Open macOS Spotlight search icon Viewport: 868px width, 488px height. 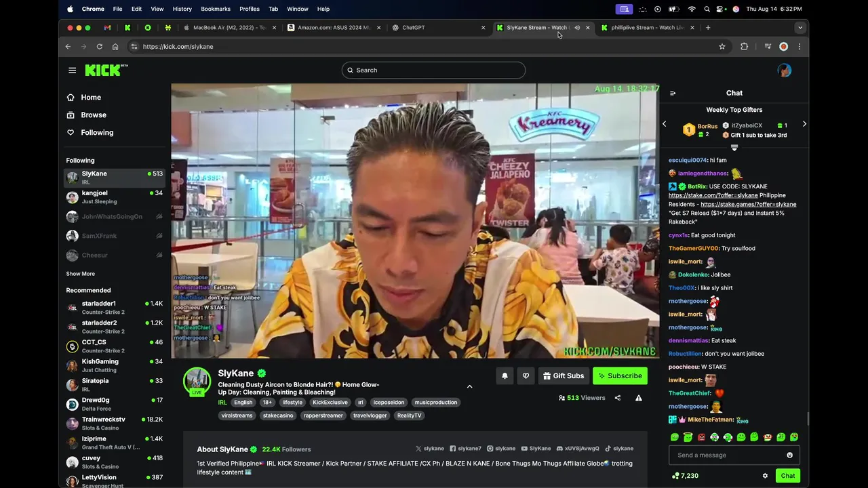coord(707,9)
